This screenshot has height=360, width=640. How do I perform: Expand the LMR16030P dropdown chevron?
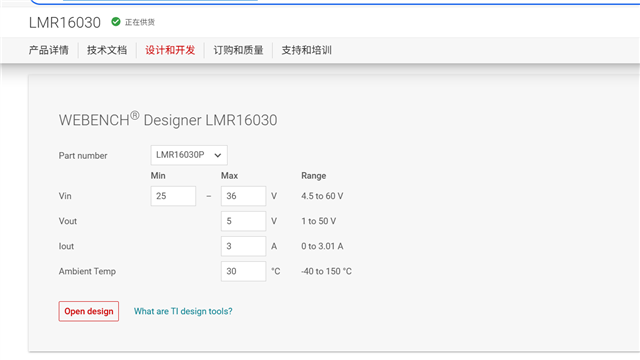coord(218,155)
